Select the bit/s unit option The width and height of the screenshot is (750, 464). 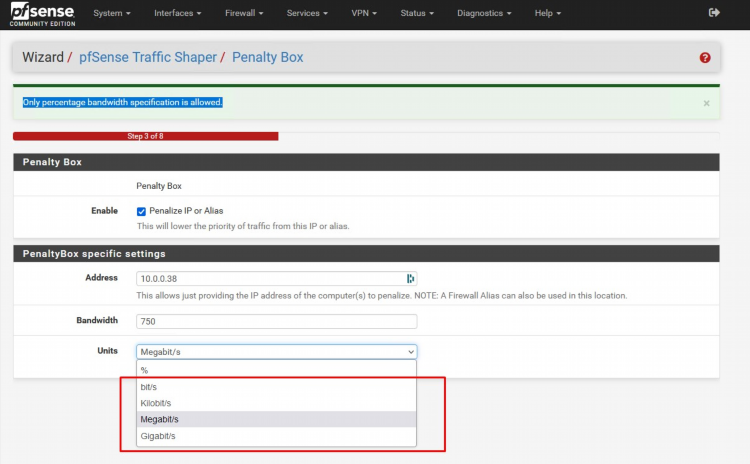(276, 387)
